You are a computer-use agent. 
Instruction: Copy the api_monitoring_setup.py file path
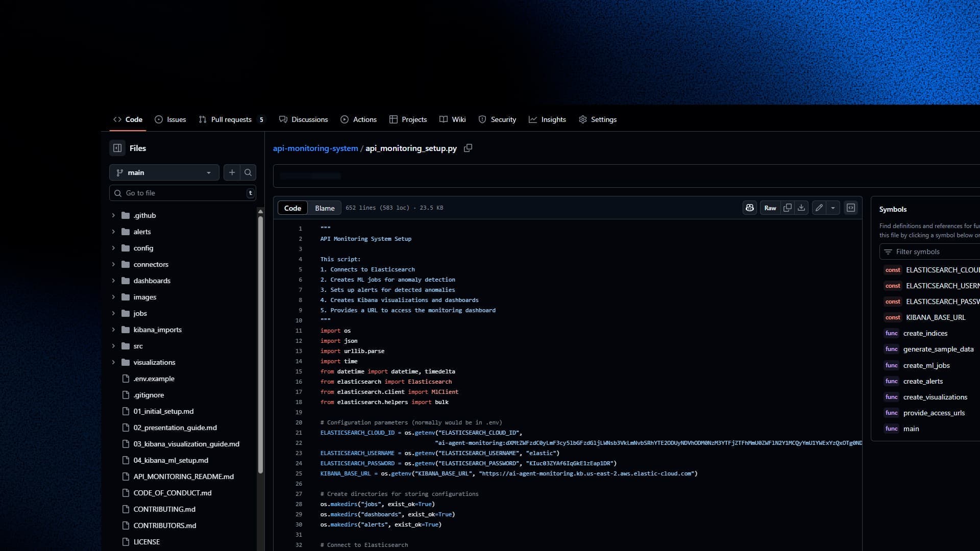tap(468, 148)
